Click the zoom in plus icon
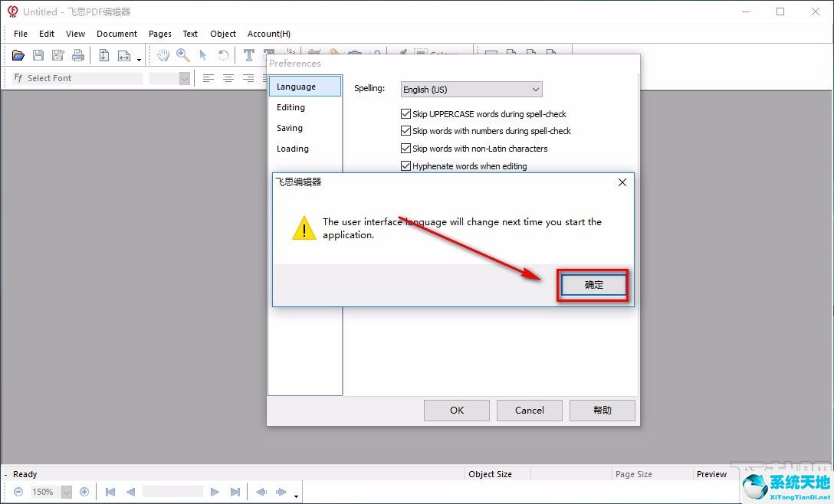The width and height of the screenshot is (834, 504). coord(84,492)
